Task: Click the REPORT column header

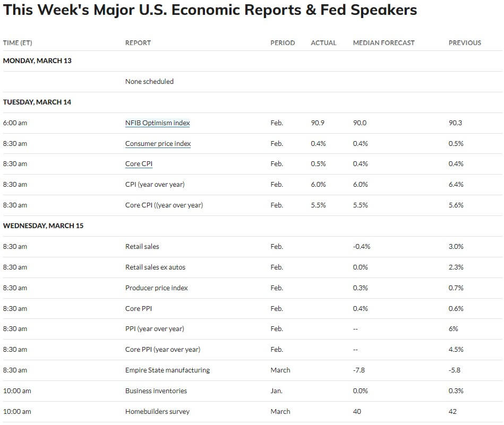Action: pyautogui.click(x=138, y=43)
